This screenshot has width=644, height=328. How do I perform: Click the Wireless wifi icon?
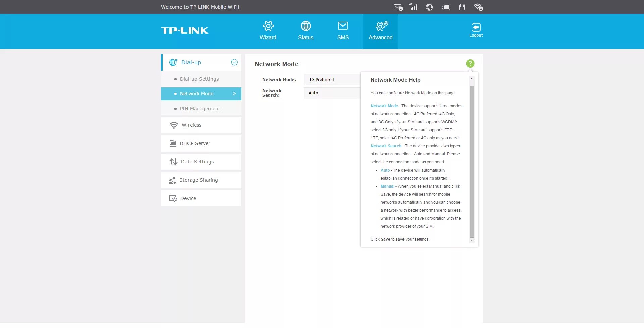[174, 125]
